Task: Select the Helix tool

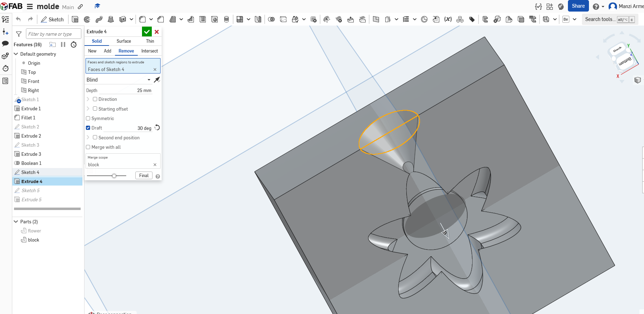Action: [x=406, y=19]
